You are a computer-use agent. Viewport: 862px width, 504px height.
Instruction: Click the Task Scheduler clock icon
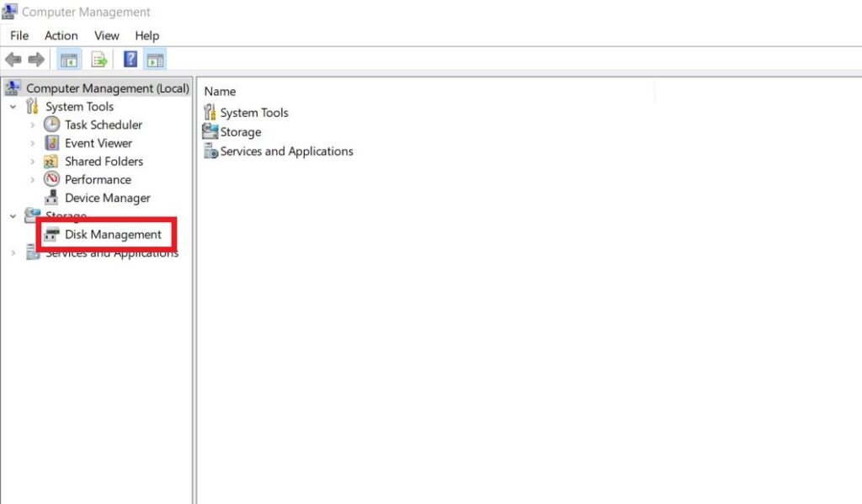[x=51, y=125]
